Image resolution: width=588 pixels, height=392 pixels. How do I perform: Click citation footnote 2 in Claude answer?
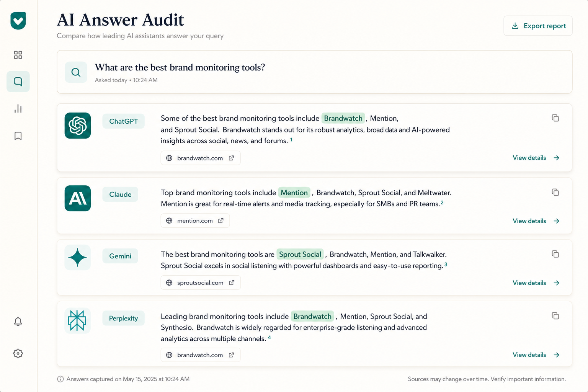coord(442,203)
